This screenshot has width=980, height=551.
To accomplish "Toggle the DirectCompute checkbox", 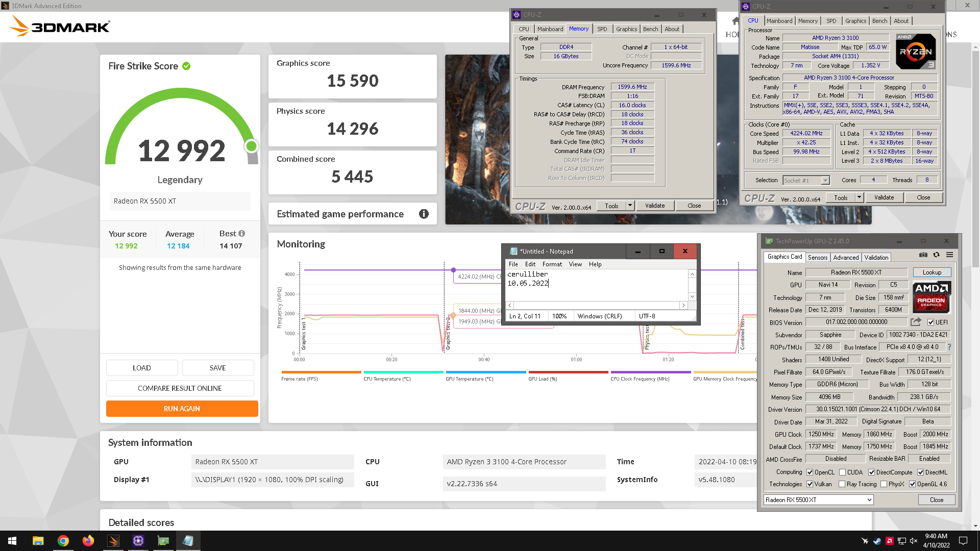I will [872, 472].
